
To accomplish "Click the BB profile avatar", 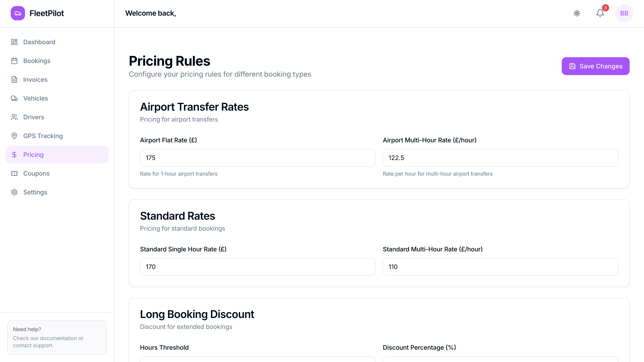I will tap(624, 13).
